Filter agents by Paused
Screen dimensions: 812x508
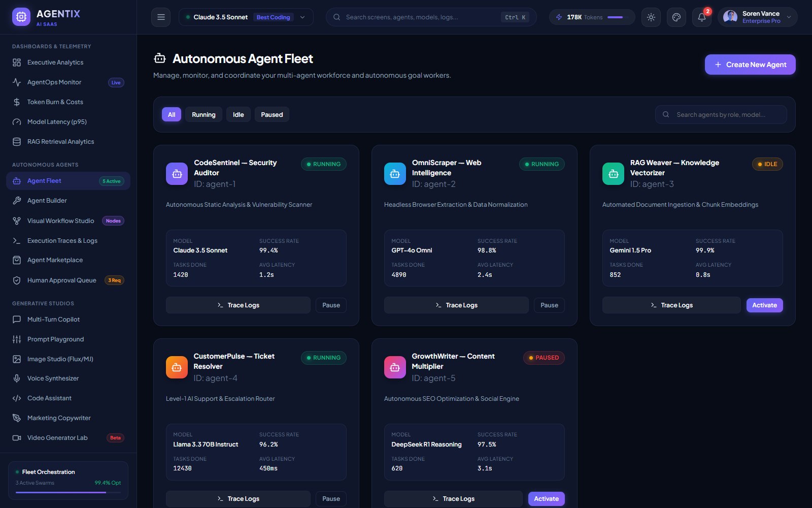pyautogui.click(x=272, y=115)
